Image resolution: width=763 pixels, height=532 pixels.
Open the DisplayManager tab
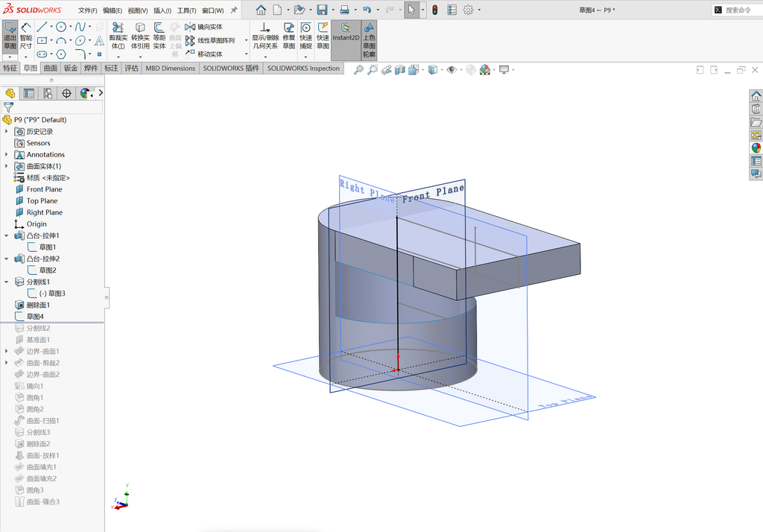[x=85, y=93]
